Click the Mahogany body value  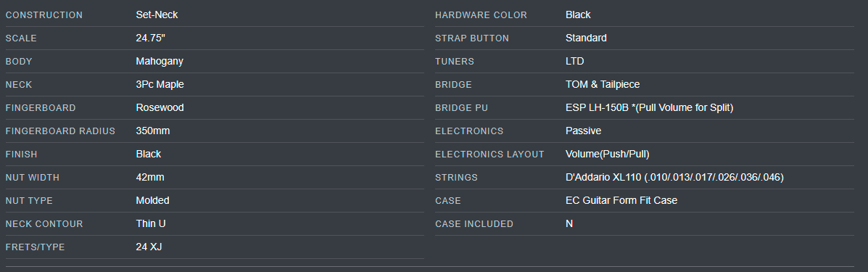160,62
